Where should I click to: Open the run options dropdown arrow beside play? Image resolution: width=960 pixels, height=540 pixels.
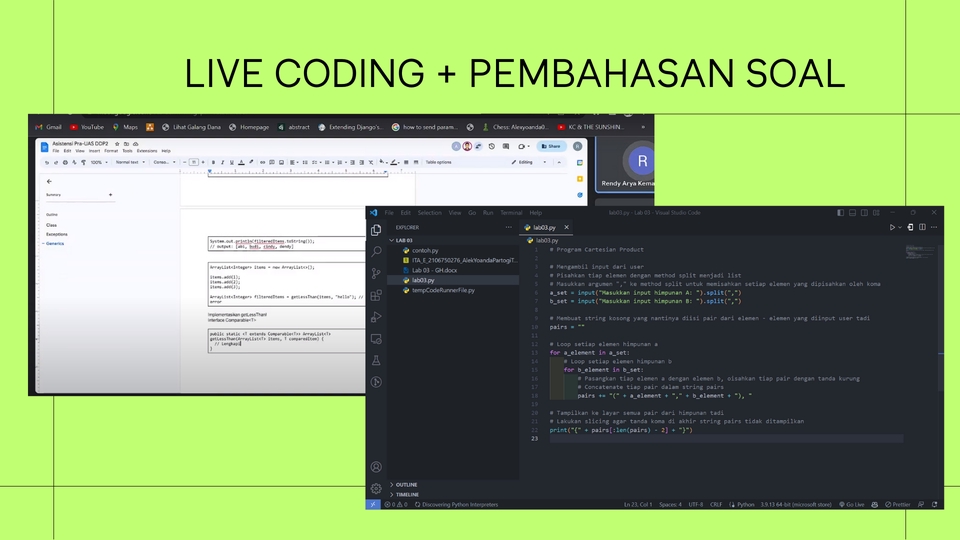click(900, 227)
